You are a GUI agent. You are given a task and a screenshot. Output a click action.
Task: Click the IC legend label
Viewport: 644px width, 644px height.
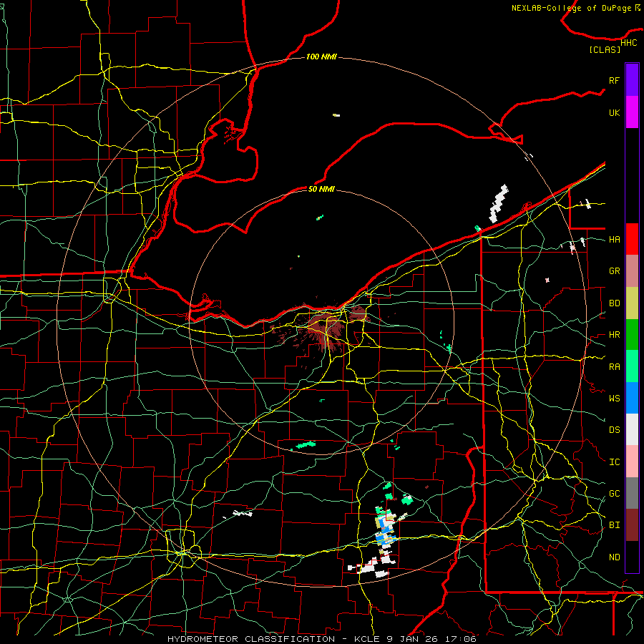[x=615, y=462]
